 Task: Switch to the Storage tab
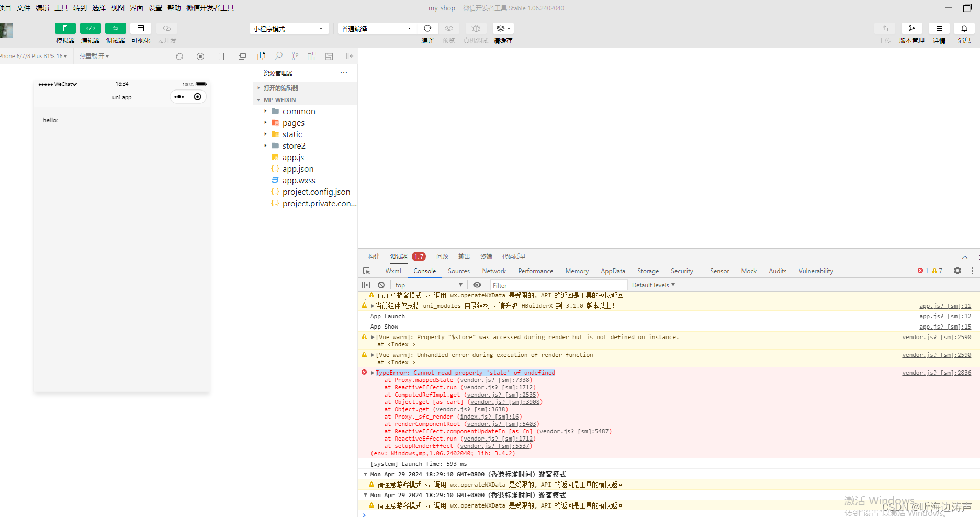point(648,271)
